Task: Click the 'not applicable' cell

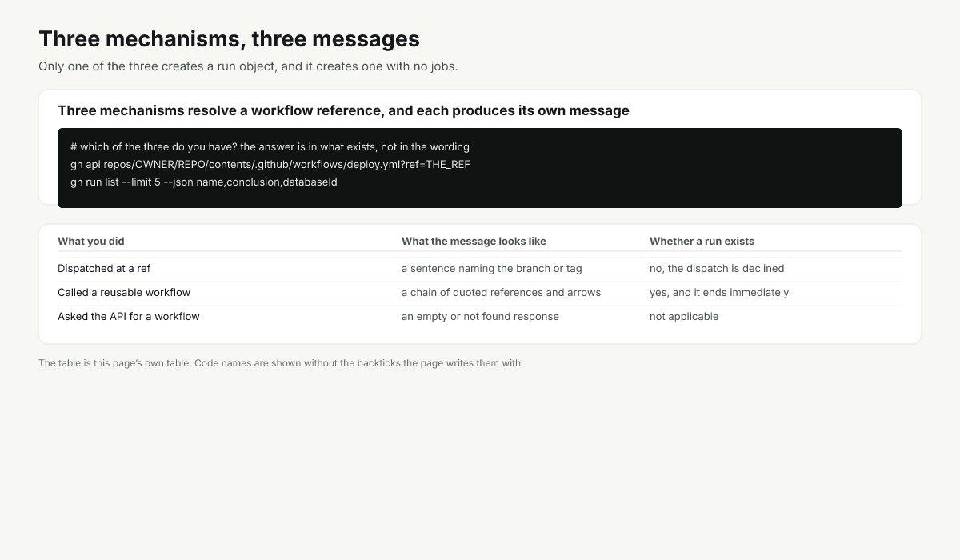Action: click(x=684, y=317)
